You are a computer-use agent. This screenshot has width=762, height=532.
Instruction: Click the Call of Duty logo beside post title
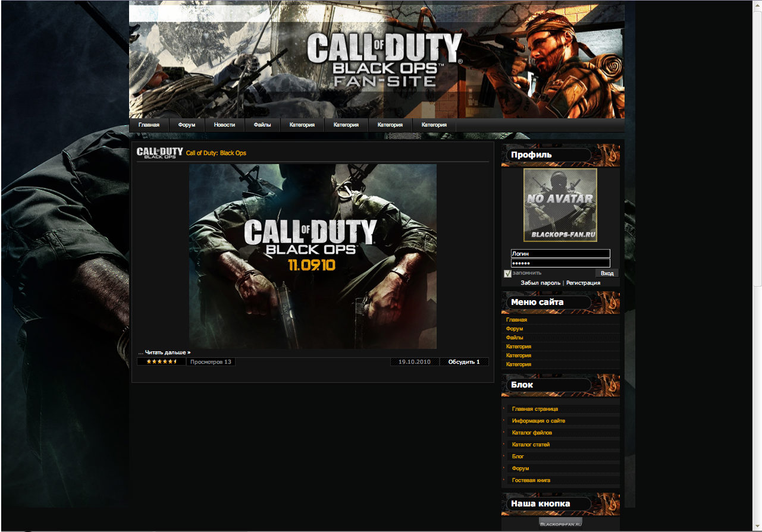click(160, 153)
